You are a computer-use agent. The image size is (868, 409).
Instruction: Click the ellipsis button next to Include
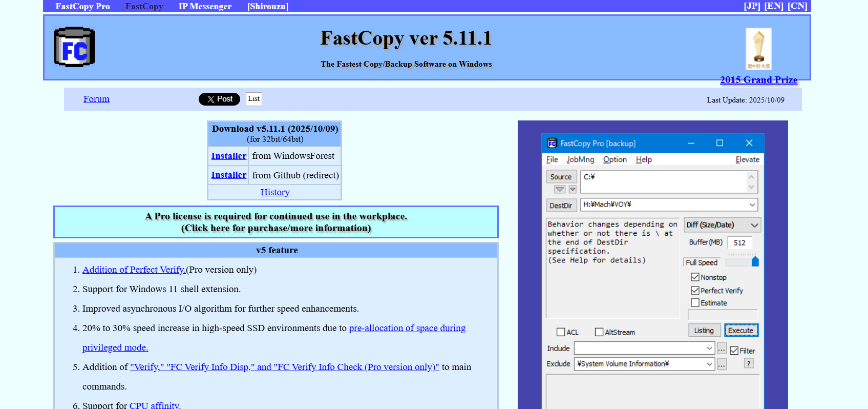pyautogui.click(x=722, y=349)
